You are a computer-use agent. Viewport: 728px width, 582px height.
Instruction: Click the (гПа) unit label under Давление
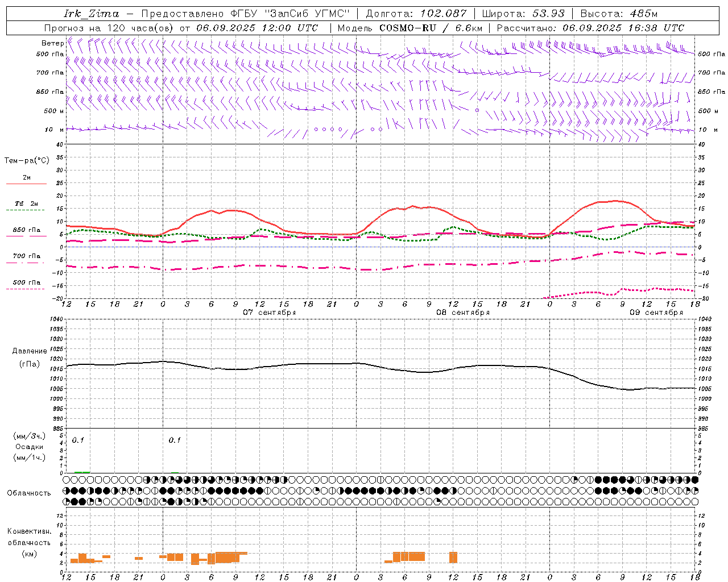[x=29, y=364]
